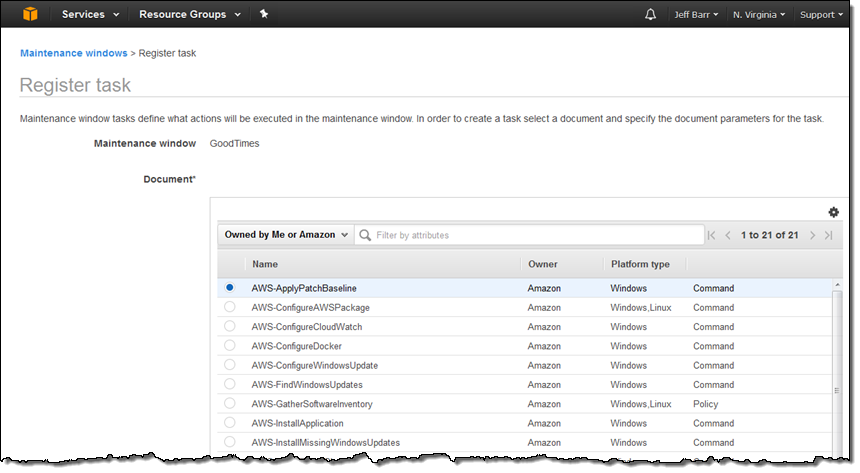Select the AWS-ConfigureAWSPackage radio button
860x473 pixels.
[x=230, y=307]
